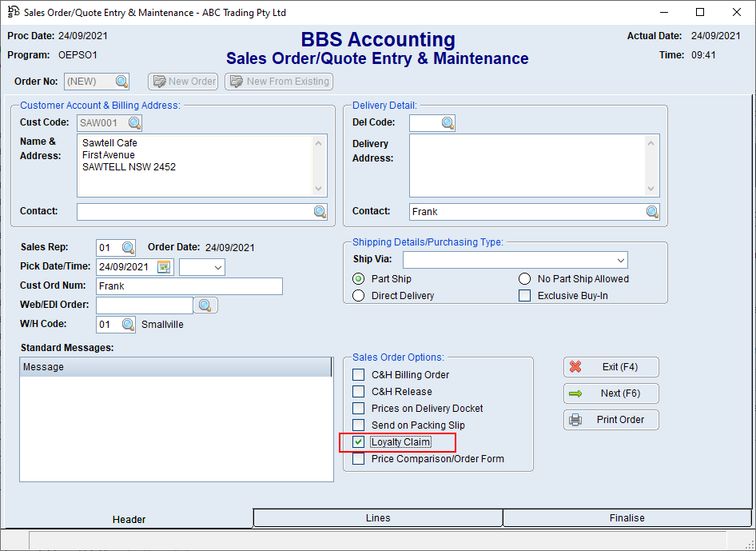This screenshot has height=551, width=756.
Task: Click the Del Code lookup magnifier icon
Action: 448,123
